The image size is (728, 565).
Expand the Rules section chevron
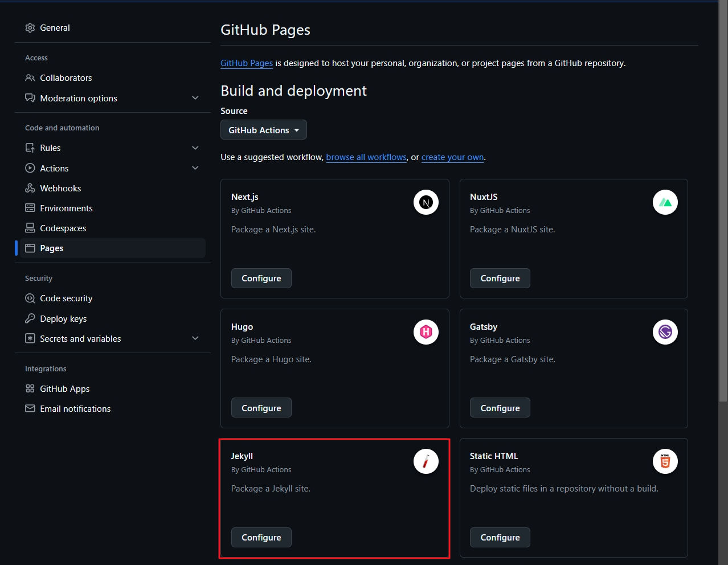[195, 148]
